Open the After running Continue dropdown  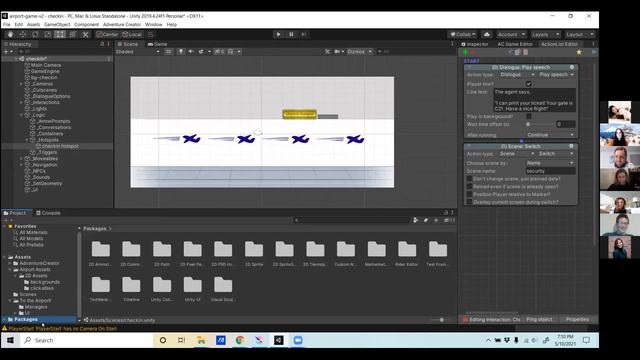tap(550, 135)
